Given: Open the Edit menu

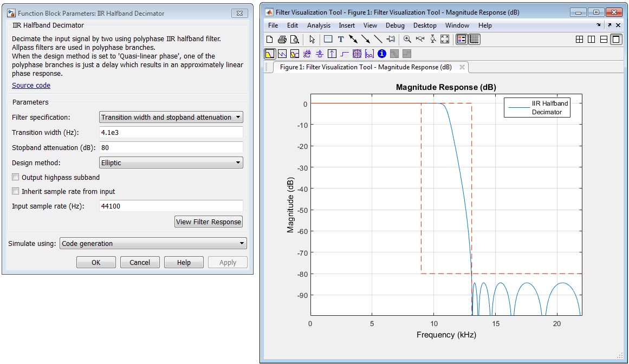Looking at the screenshot, I should pyautogui.click(x=293, y=25).
